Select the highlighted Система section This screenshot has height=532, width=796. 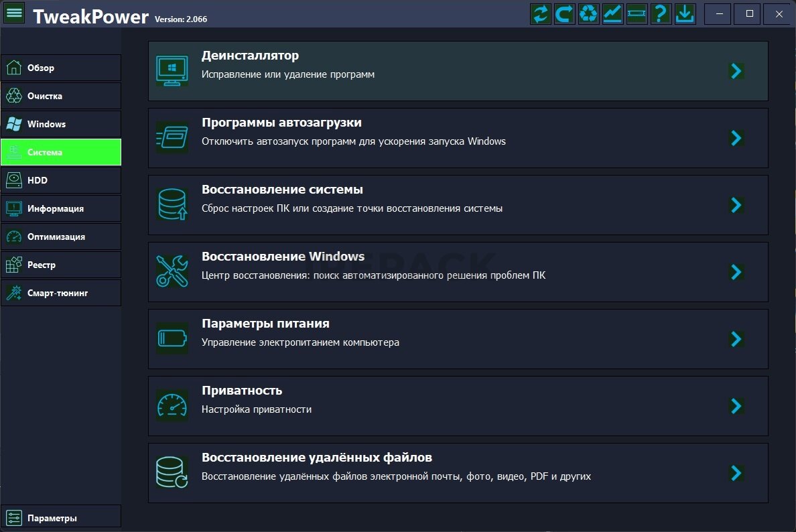(61, 152)
